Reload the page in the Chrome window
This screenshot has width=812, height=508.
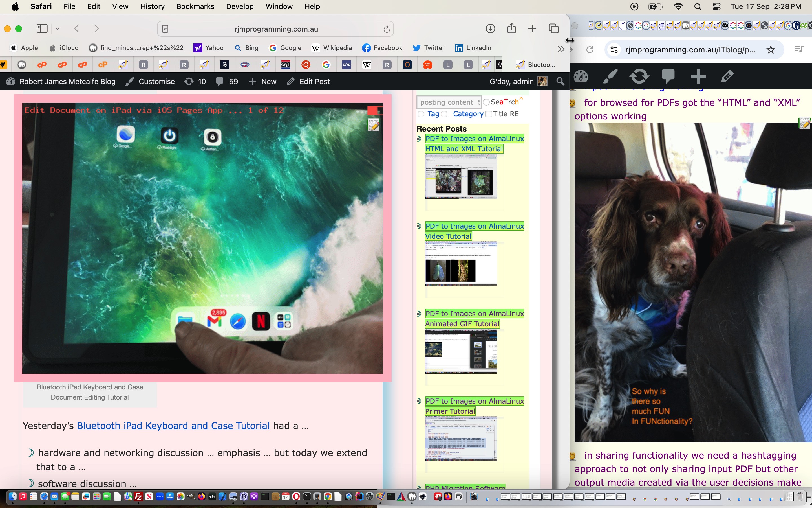tap(590, 50)
